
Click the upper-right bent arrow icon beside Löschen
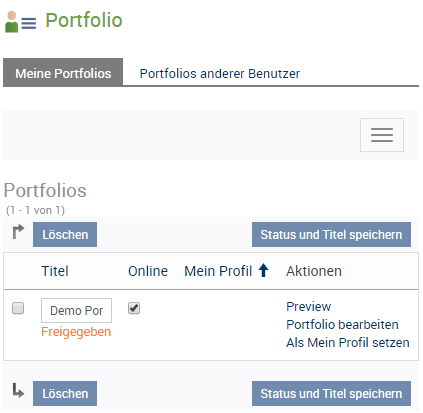click(x=18, y=232)
